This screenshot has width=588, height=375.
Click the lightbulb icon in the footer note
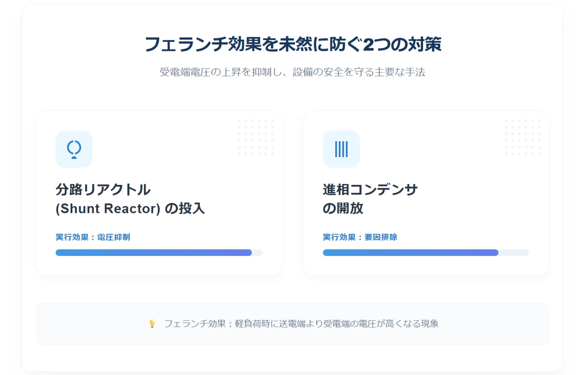(x=152, y=324)
